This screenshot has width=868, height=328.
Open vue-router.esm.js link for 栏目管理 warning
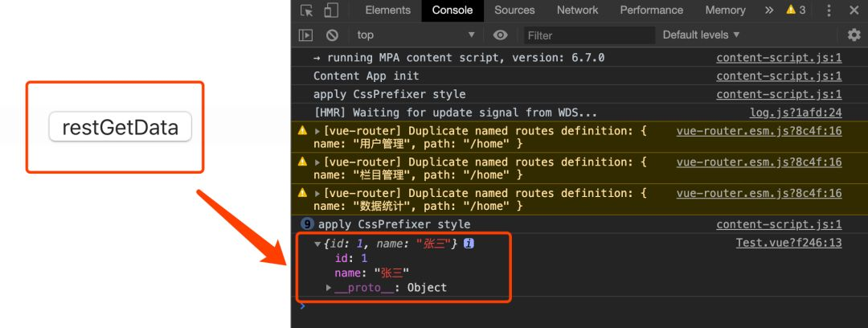point(759,162)
